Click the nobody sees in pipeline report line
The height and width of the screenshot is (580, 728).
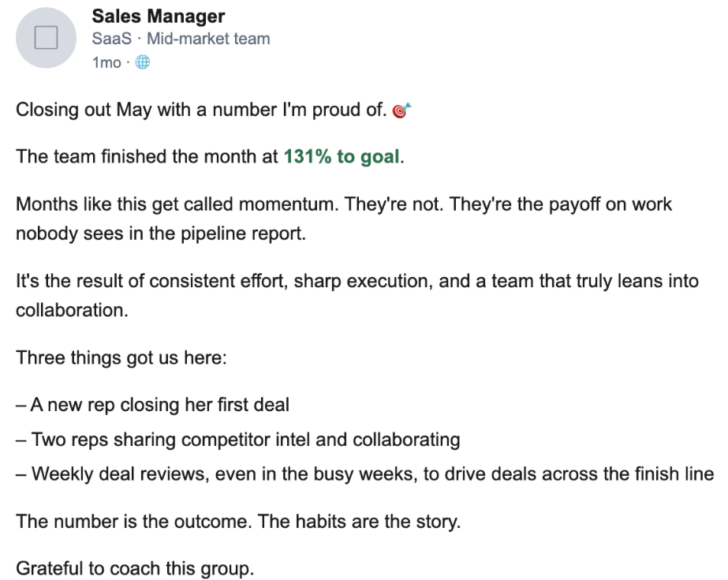[x=161, y=233]
